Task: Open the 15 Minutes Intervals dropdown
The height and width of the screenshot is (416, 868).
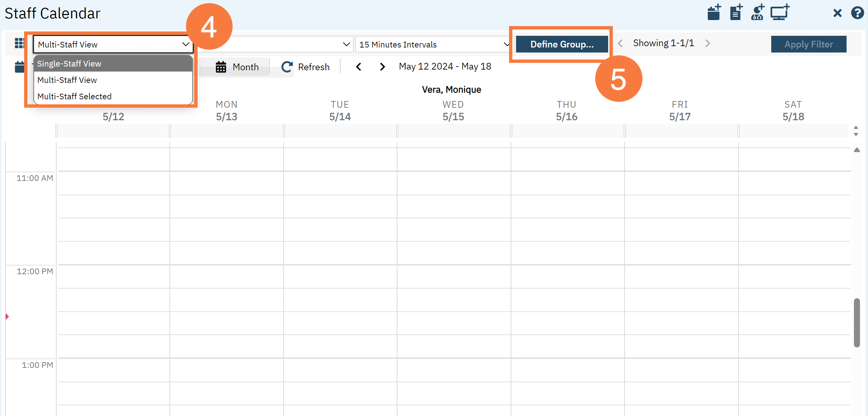Action: click(433, 44)
